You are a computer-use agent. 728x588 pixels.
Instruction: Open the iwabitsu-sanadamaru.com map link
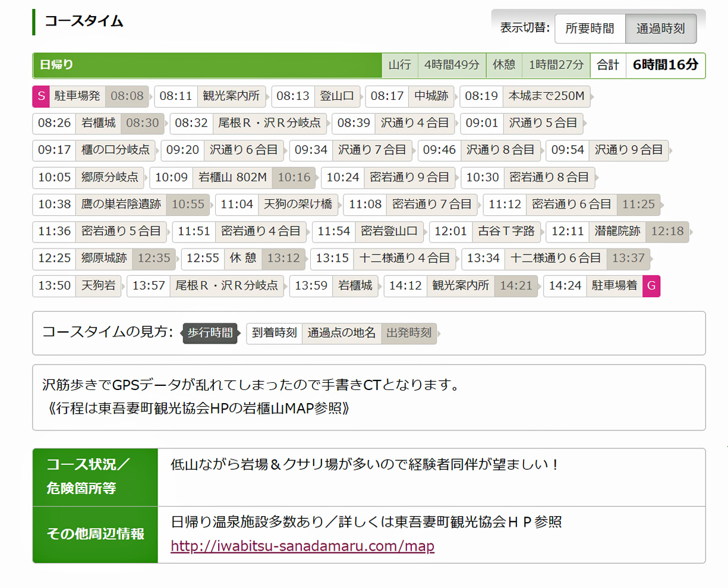tap(302, 546)
